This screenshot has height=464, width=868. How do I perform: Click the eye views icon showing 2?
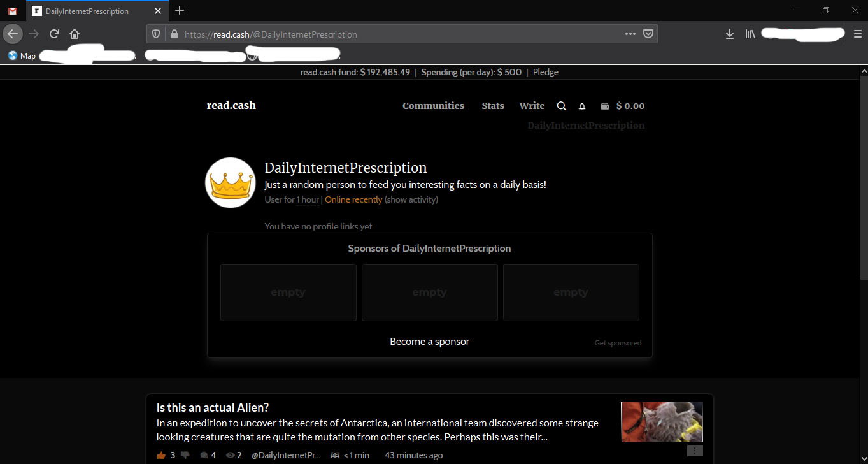(231, 455)
